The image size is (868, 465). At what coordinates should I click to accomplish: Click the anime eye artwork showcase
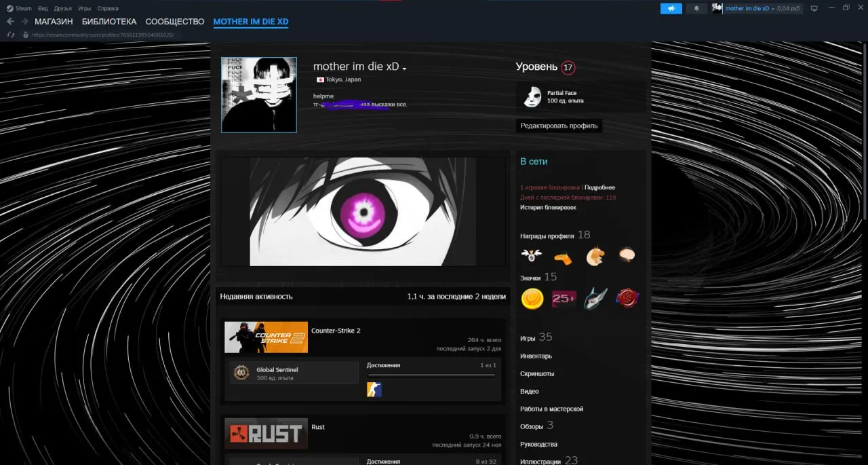[363, 212]
